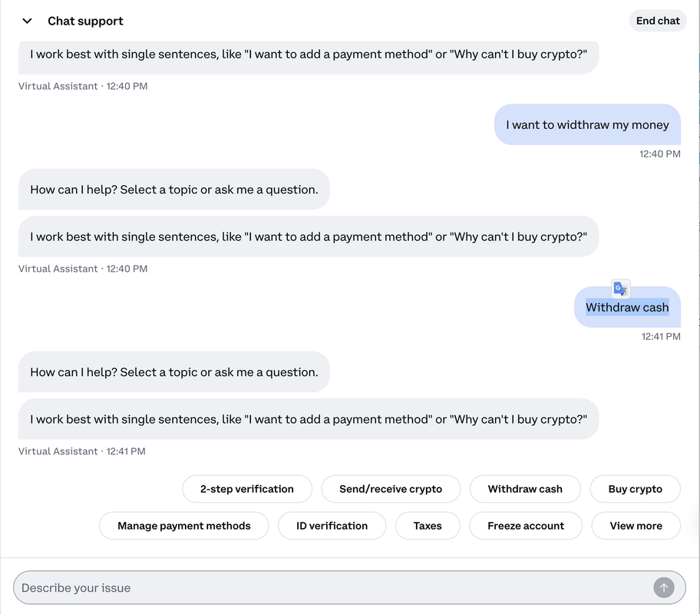Choose Manage payment methods topic
The height and width of the screenshot is (614, 700).
184,526
